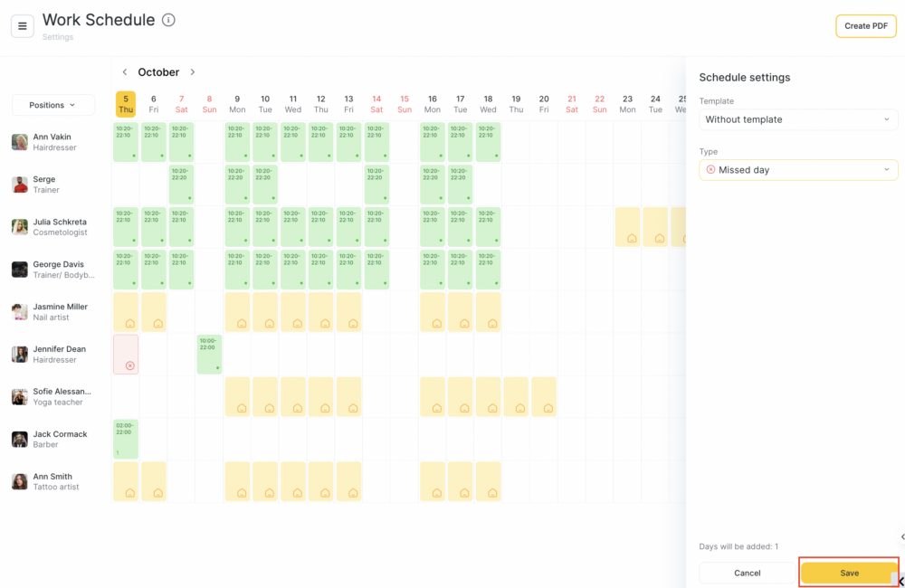905x588 pixels.
Task: Select the Thu 5 date header
Action: tap(126, 104)
